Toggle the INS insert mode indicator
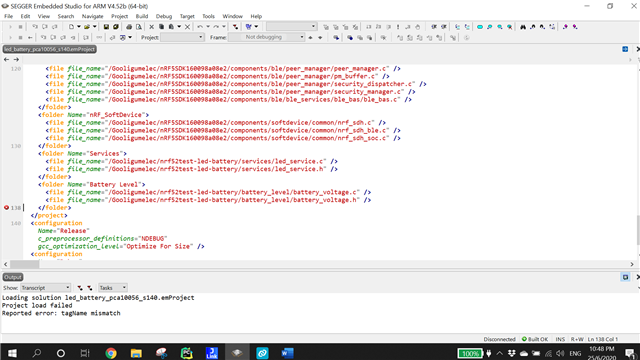The image size is (640, 360). click(x=560, y=339)
